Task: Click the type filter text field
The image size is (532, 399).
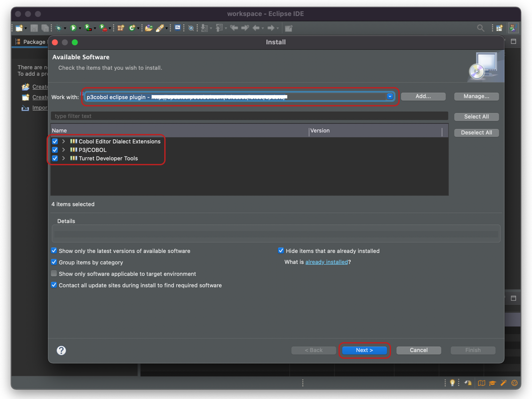Action: (x=249, y=116)
